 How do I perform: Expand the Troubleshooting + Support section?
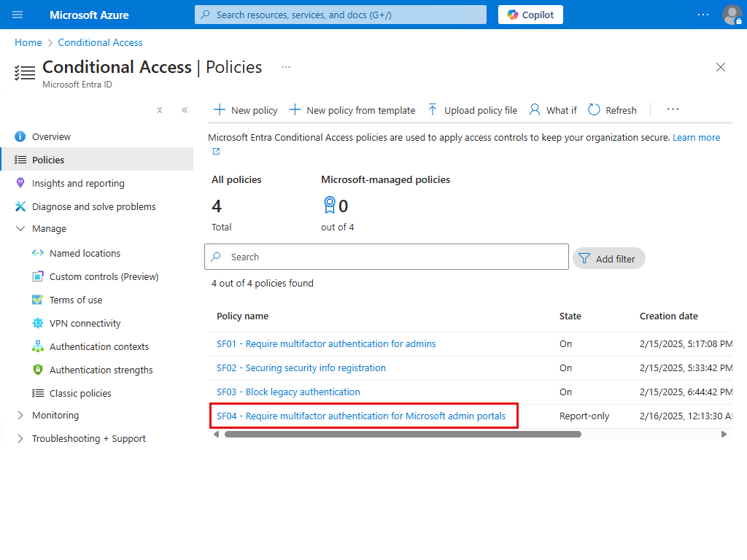click(x=20, y=438)
